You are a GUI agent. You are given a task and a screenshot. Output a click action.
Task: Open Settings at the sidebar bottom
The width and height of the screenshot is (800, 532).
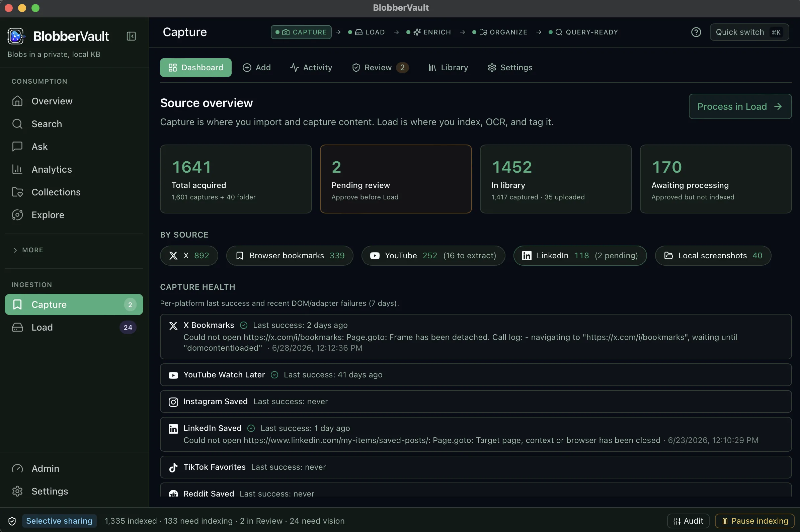tap(74, 491)
